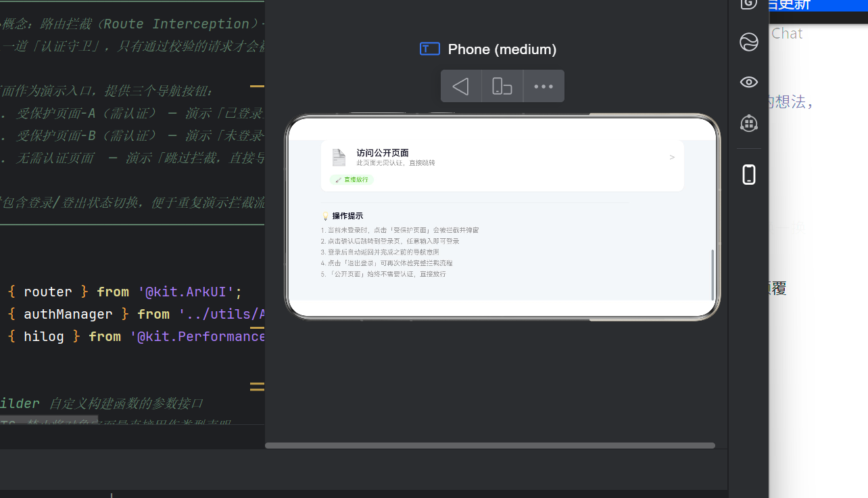
Task: Click the 操作提示 heading
Action: click(x=347, y=216)
